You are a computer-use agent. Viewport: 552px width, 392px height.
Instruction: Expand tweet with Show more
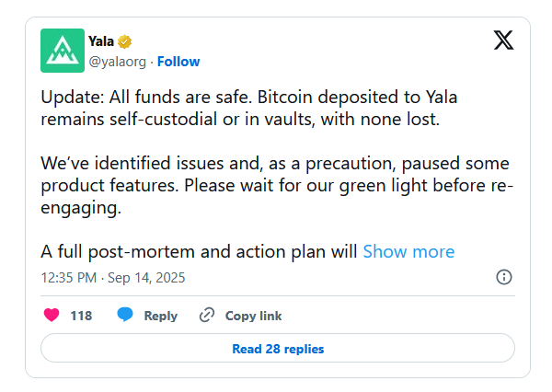click(408, 251)
